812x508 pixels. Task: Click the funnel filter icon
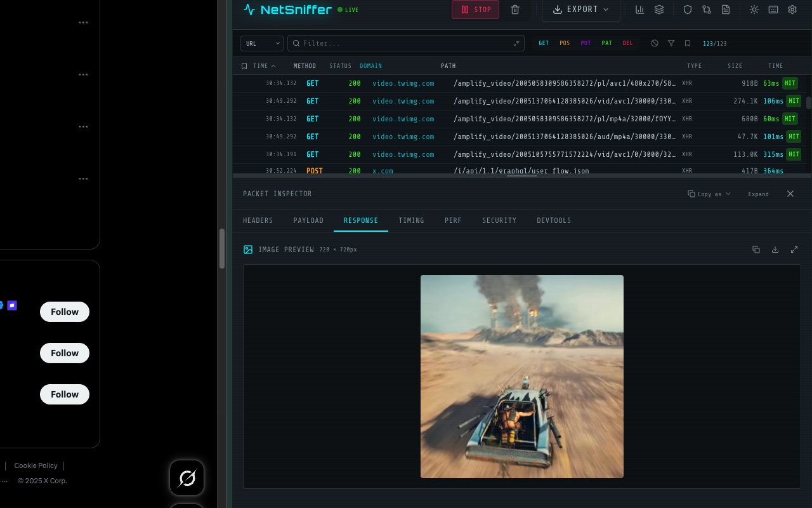[x=671, y=43]
